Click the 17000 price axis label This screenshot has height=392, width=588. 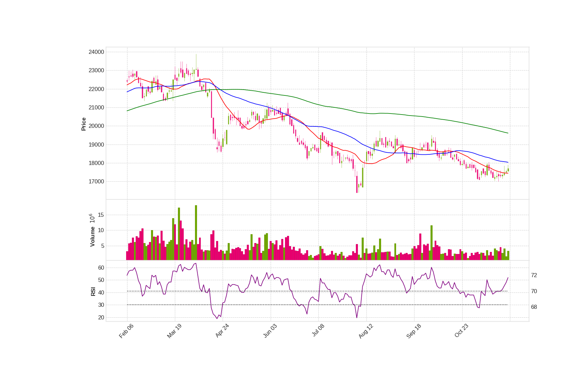coord(96,182)
